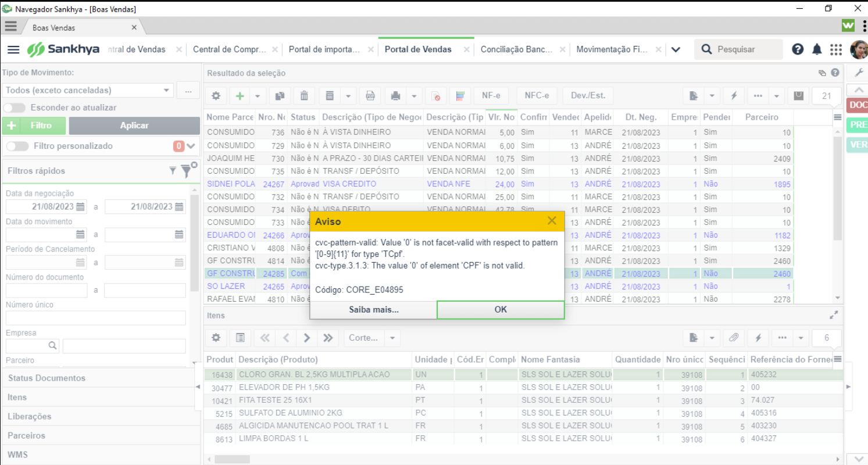Enable the Filtro personalizado toggle
Image resolution: width=868 pixels, height=465 pixels.
pos(17,146)
